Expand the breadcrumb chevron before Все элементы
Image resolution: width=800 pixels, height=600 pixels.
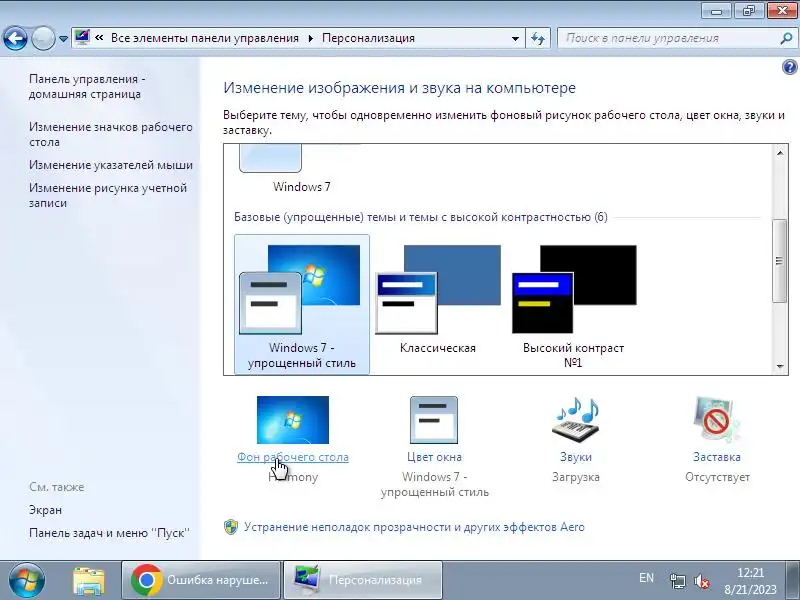click(99, 38)
